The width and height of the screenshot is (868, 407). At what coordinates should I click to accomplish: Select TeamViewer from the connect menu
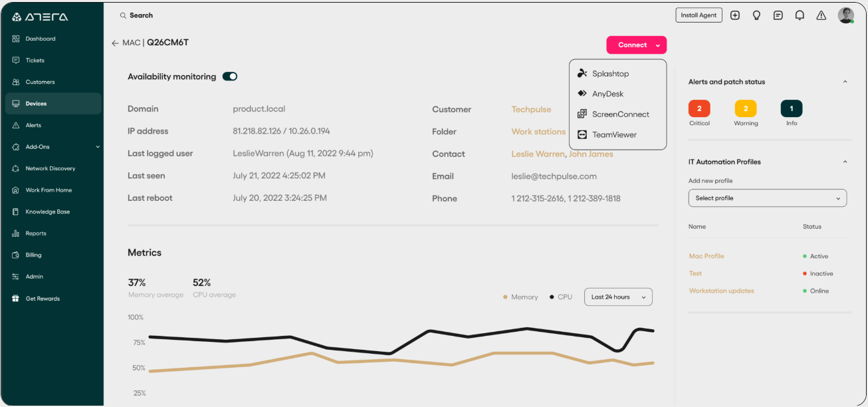click(x=614, y=135)
